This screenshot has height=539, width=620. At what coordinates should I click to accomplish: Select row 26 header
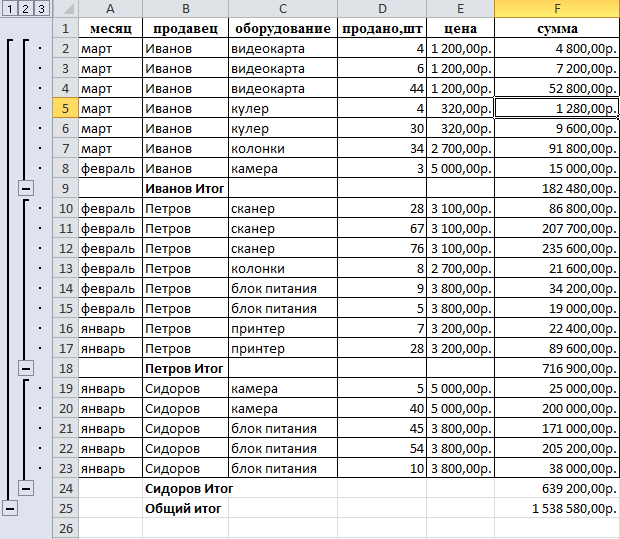66,528
